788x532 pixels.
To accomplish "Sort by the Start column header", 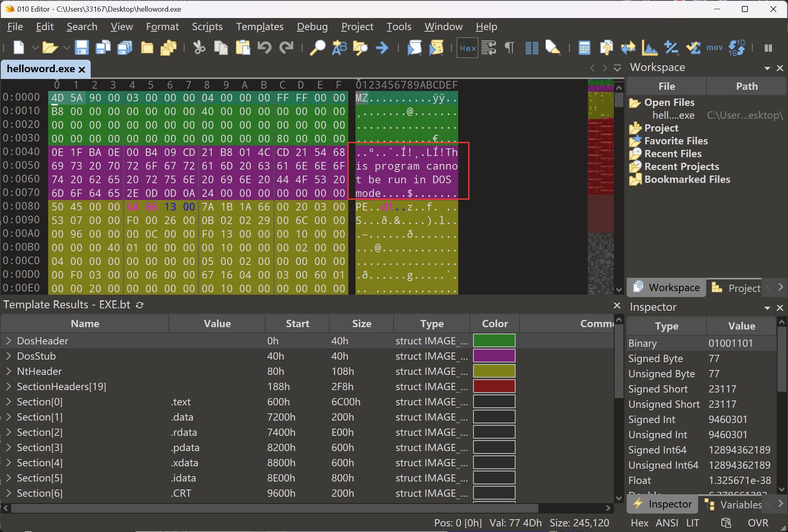I will 297,324.
